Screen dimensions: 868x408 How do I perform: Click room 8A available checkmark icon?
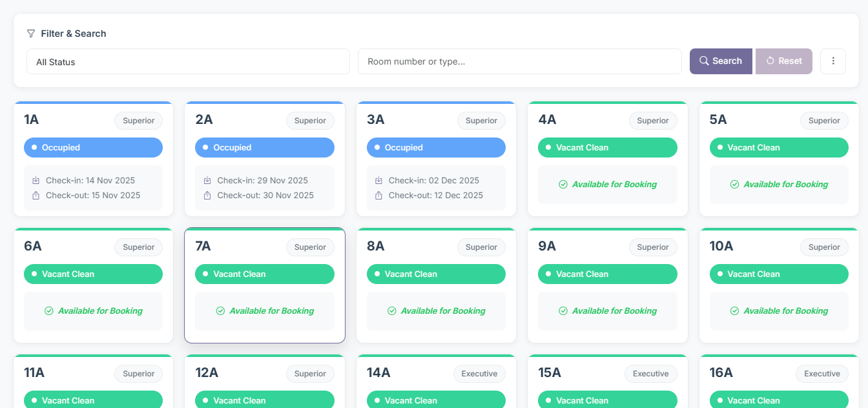(392, 311)
